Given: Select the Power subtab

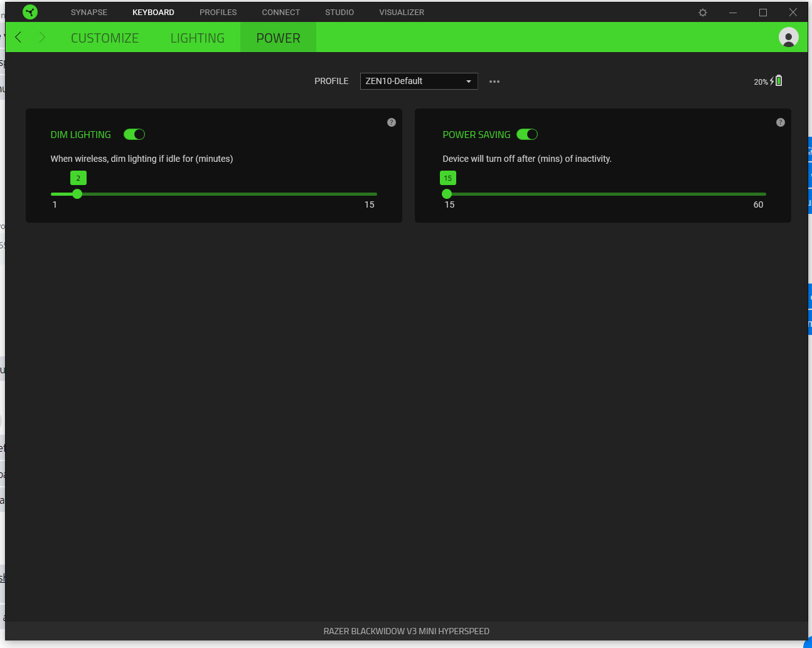Looking at the screenshot, I should point(279,38).
